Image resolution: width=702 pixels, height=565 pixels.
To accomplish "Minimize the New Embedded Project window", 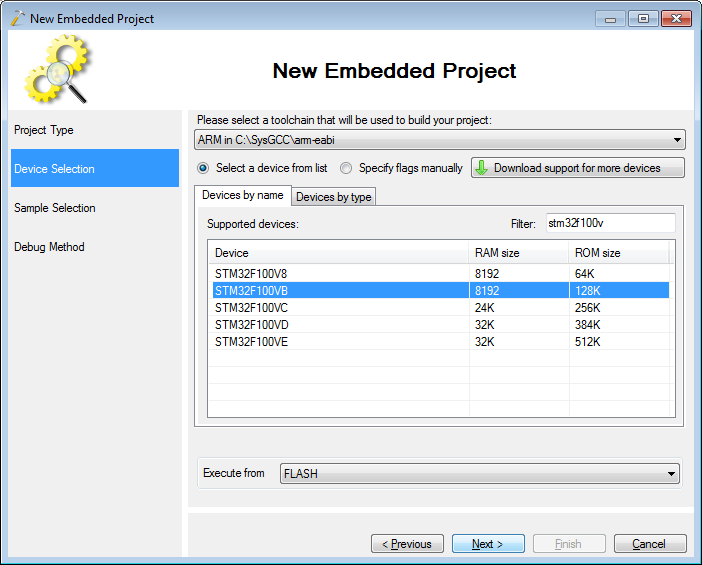I will (x=610, y=19).
